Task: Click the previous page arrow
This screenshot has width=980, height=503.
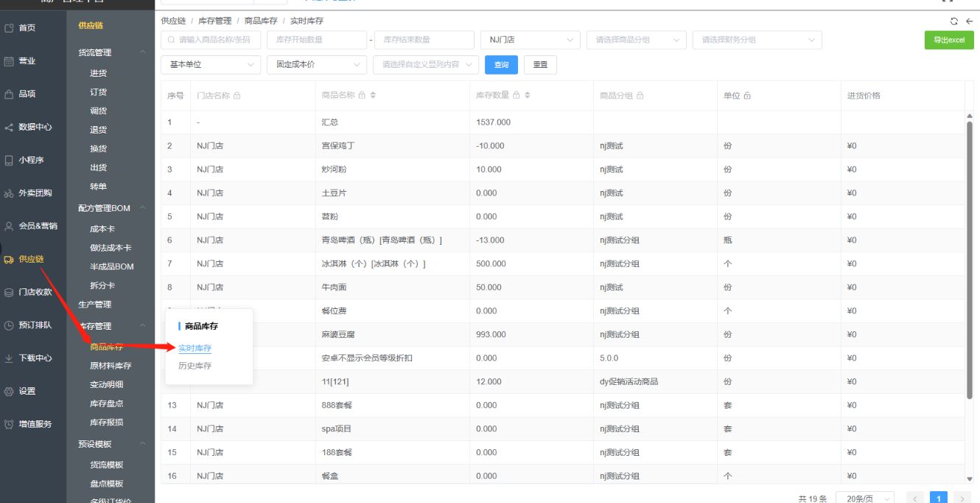Action: point(915,499)
